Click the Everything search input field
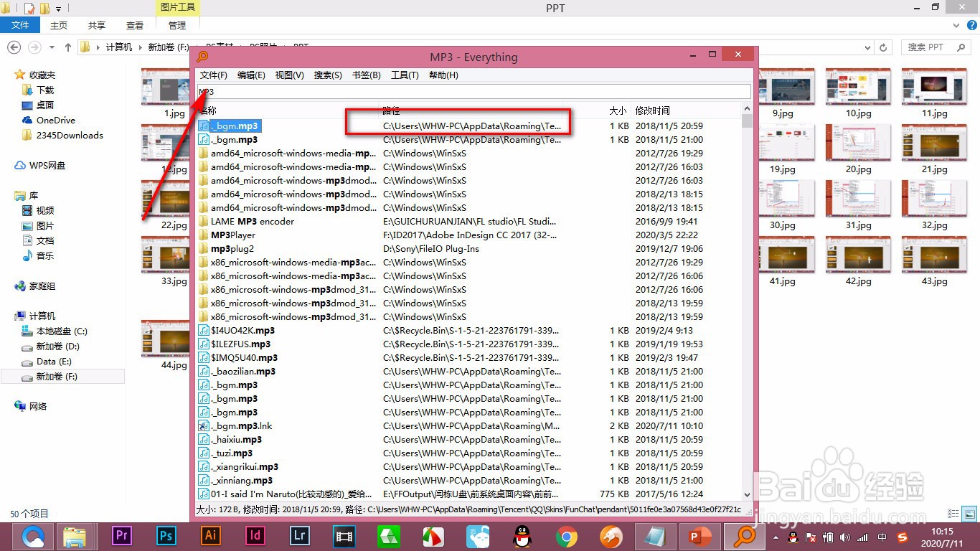Image resolution: width=980 pixels, height=551 pixels. [473, 92]
